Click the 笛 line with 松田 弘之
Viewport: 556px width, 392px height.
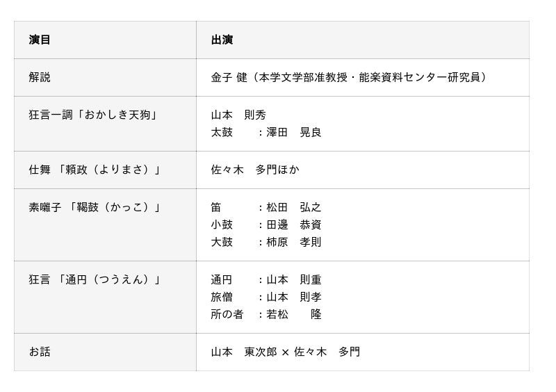266,207
